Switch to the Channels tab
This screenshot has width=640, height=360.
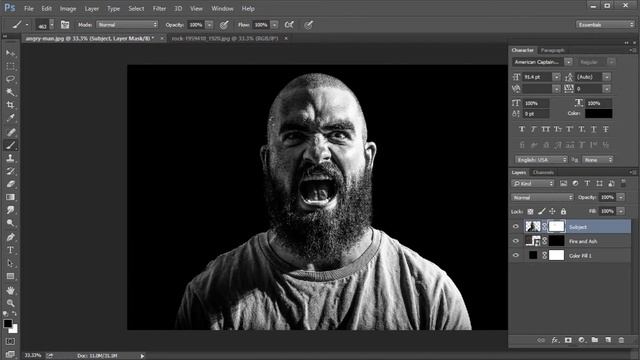[x=543, y=172]
